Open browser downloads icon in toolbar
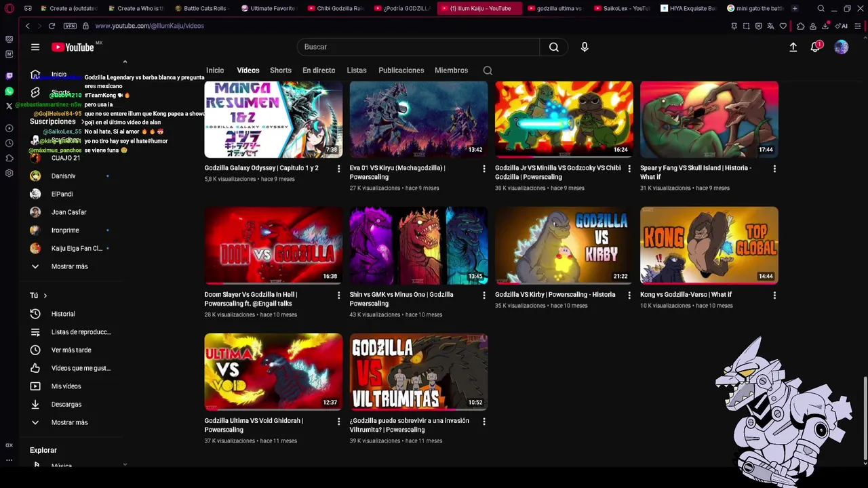Screen dimensions: 868x488 click(x=825, y=26)
